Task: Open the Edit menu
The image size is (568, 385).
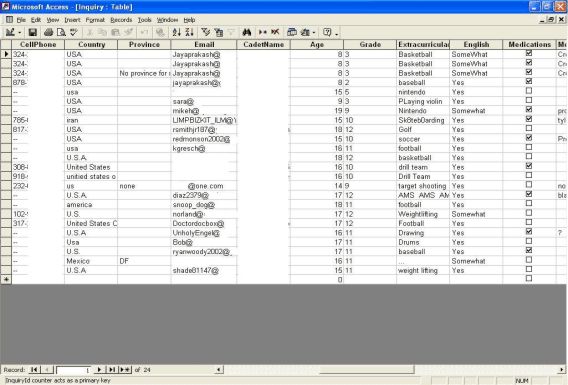Action: (36, 20)
